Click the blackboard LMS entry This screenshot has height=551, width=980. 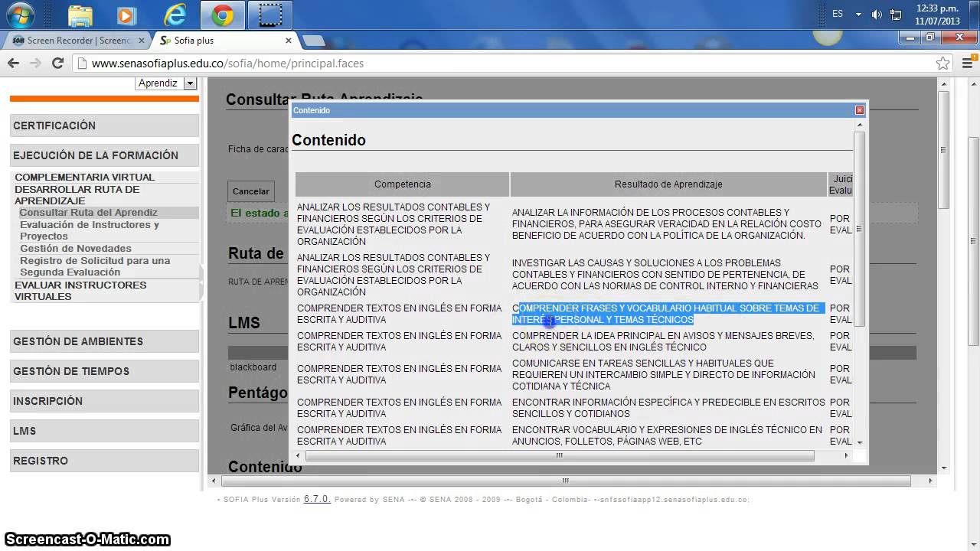[253, 367]
